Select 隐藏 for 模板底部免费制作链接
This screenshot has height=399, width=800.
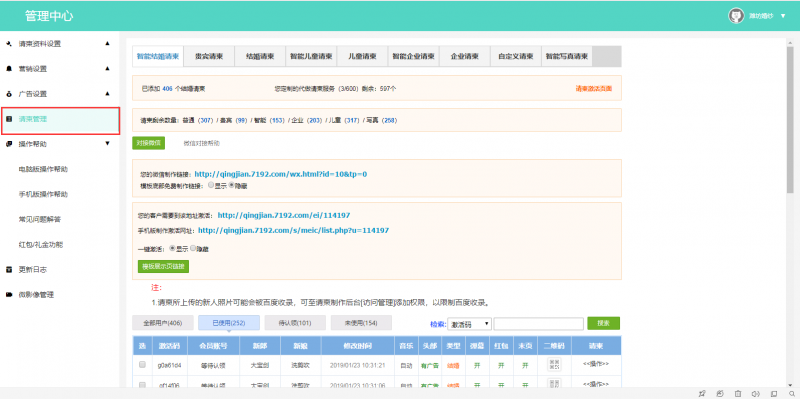[x=231, y=186]
